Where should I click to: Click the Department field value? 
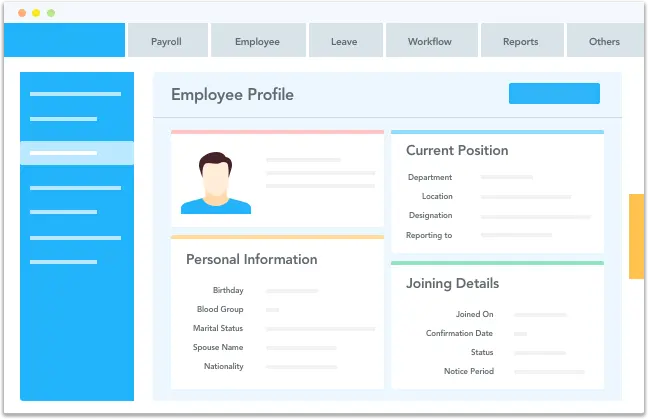(507, 177)
